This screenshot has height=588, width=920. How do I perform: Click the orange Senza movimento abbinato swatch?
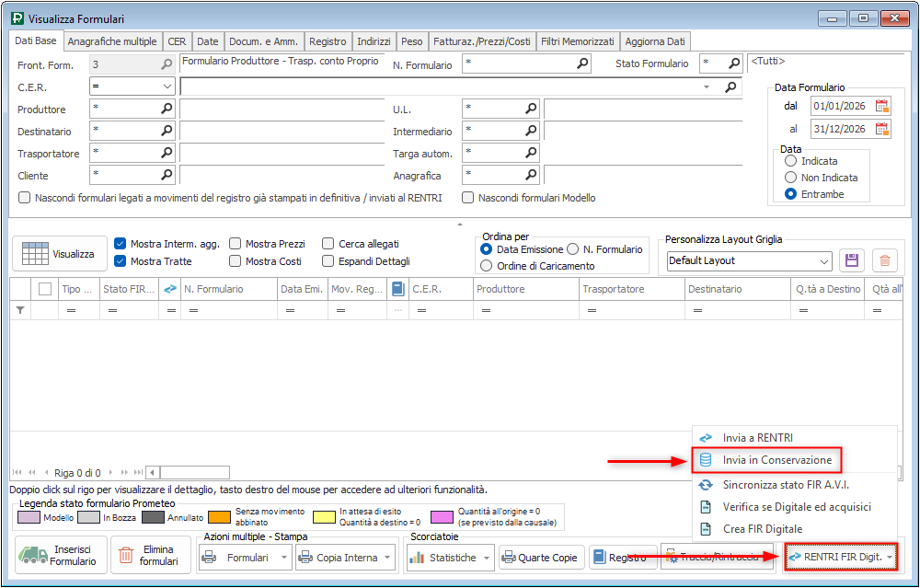[x=218, y=516]
